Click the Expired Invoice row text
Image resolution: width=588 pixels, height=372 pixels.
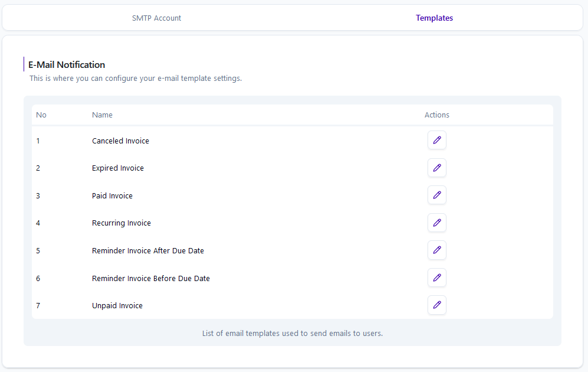118,168
